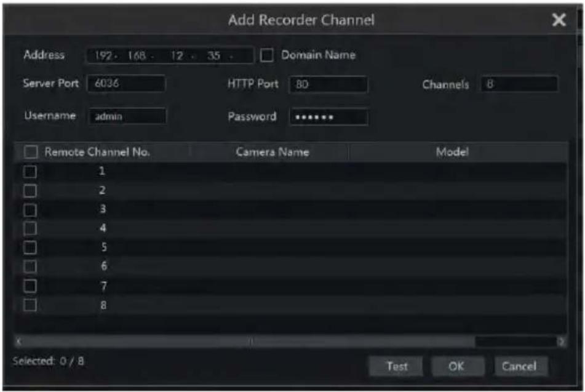585x392 pixels.
Task: Click the horizontal scrollbar thumb
Action: (x=249, y=341)
